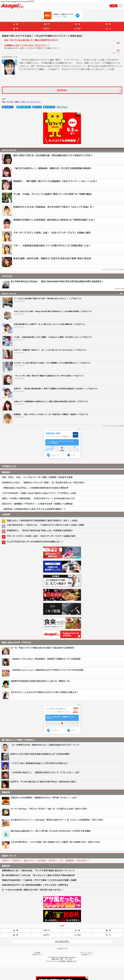Open the 一杯酒場 banner

click(x=62, y=595)
